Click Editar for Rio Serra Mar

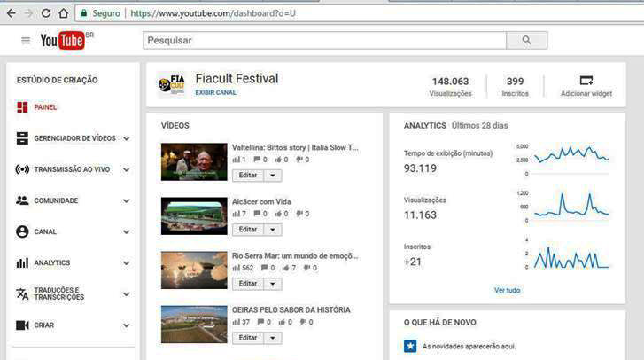pyautogui.click(x=248, y=284)
